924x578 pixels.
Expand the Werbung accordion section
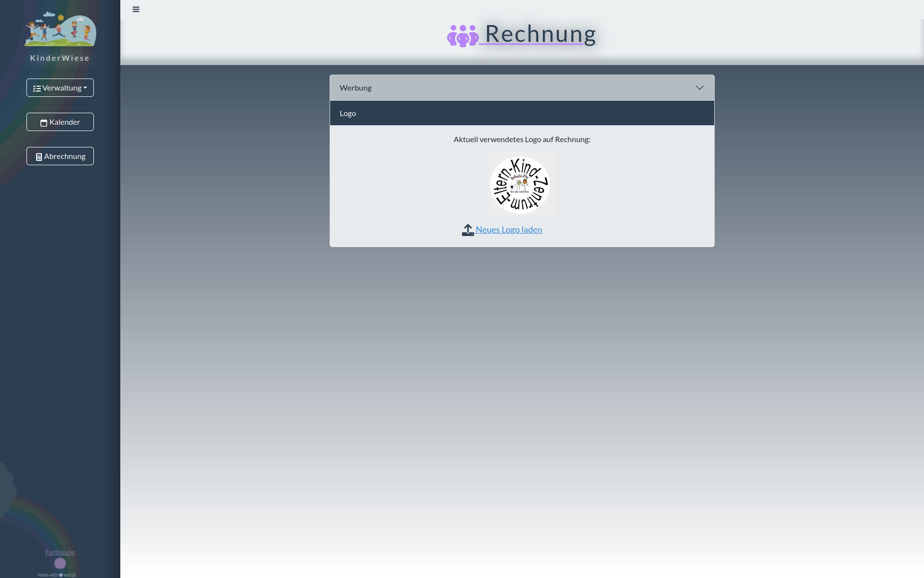522,88
